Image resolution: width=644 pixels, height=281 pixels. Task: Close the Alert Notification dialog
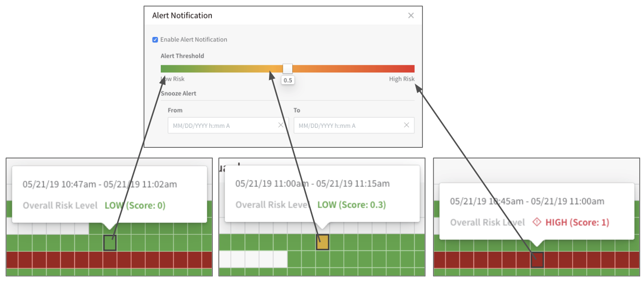[x=411, y=16]
